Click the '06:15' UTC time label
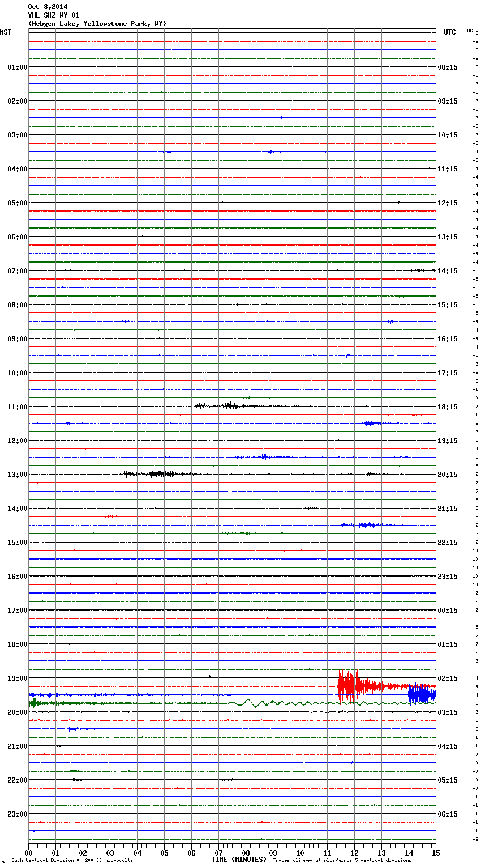 (x=448, y=814)
